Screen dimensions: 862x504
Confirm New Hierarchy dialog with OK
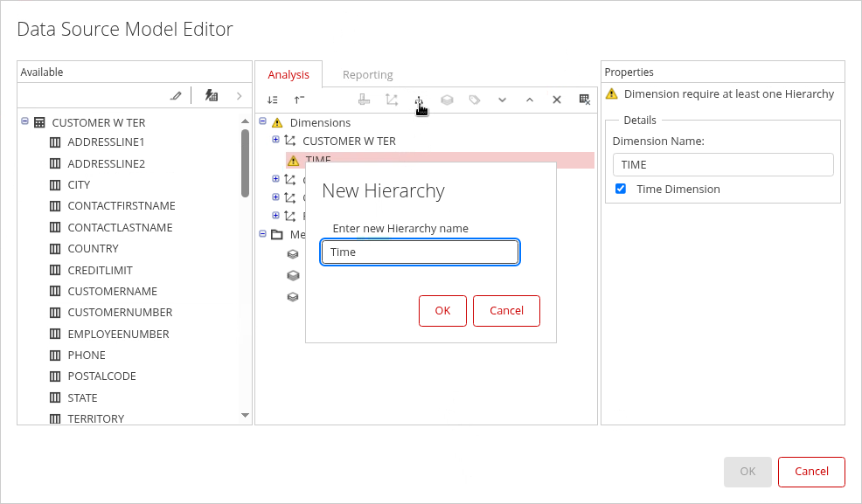tap(442, 311)
